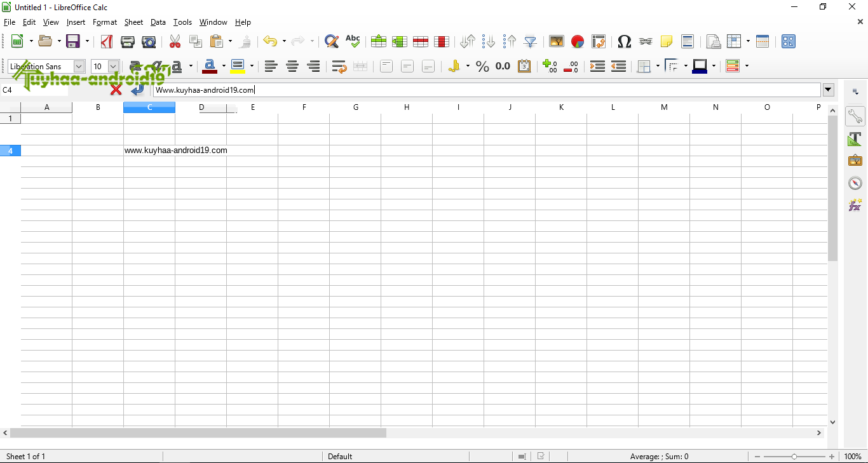Open Conditional Formatting dropdown arrow
The width and height of the screenshot is (868, 463).
coord(747,66)
